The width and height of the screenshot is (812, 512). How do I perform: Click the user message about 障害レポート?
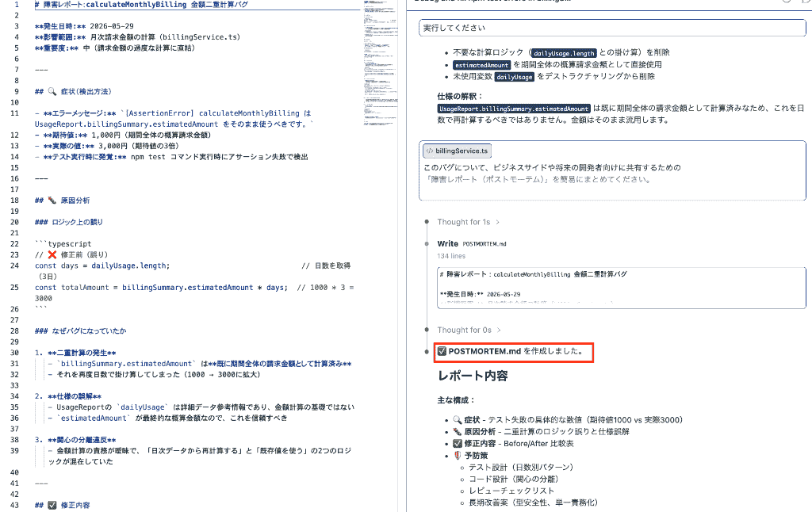point(612,170)
